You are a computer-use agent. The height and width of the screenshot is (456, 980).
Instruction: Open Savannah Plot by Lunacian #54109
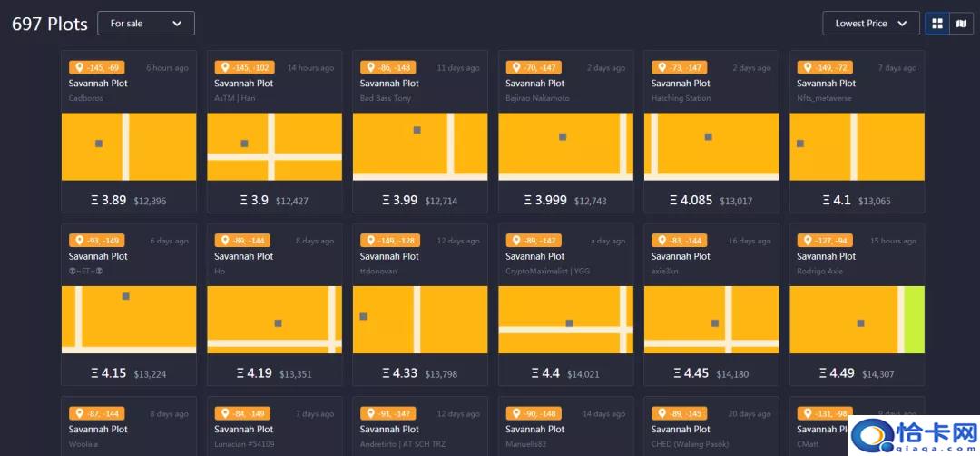pyautogui.click(x=244, y=429)
